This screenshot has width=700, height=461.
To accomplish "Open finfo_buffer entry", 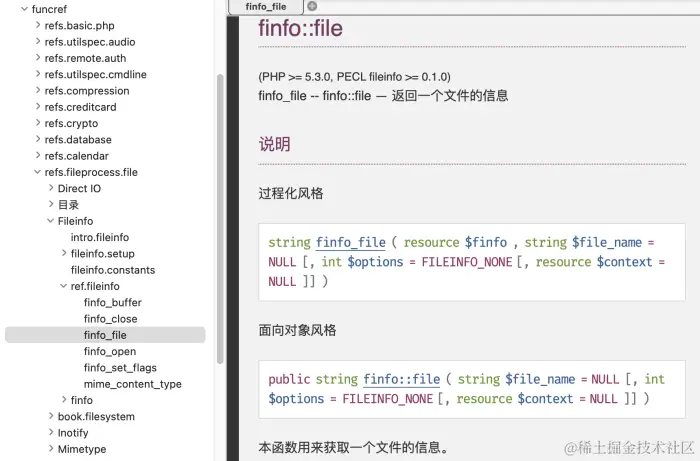I will (x=112, y=303).
